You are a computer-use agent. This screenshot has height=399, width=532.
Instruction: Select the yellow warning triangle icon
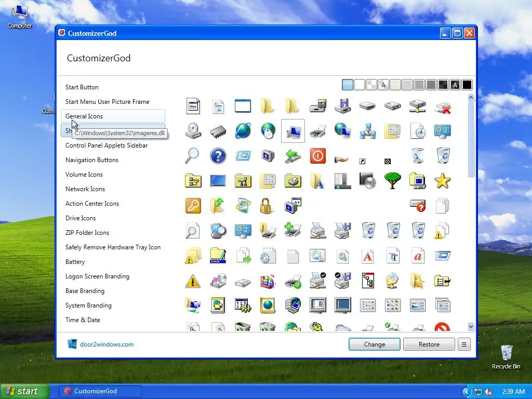coord(193,281)
